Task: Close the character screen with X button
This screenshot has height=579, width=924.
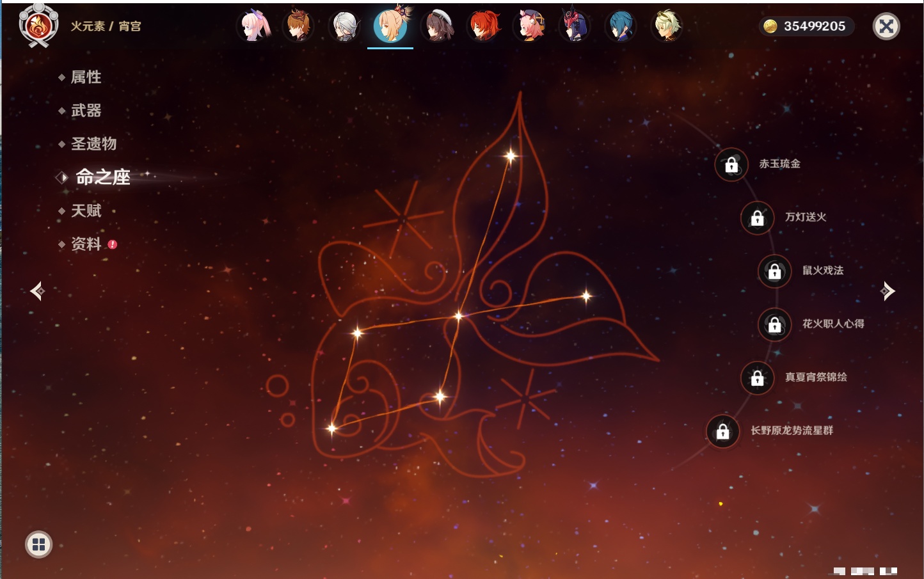Action: tap(886, 26)
